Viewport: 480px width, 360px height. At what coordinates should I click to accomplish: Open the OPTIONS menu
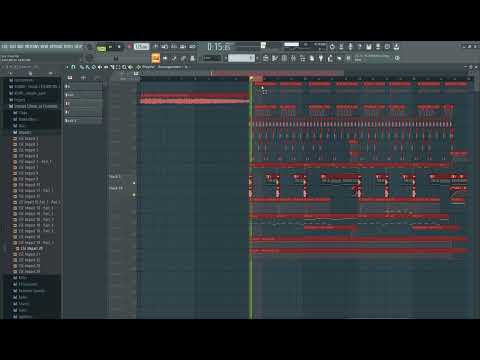point(56,46)
